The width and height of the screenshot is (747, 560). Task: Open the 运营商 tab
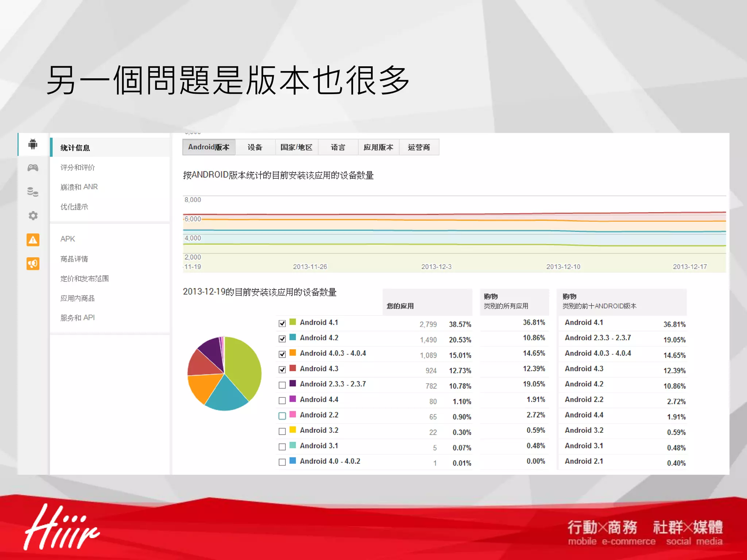418,147
